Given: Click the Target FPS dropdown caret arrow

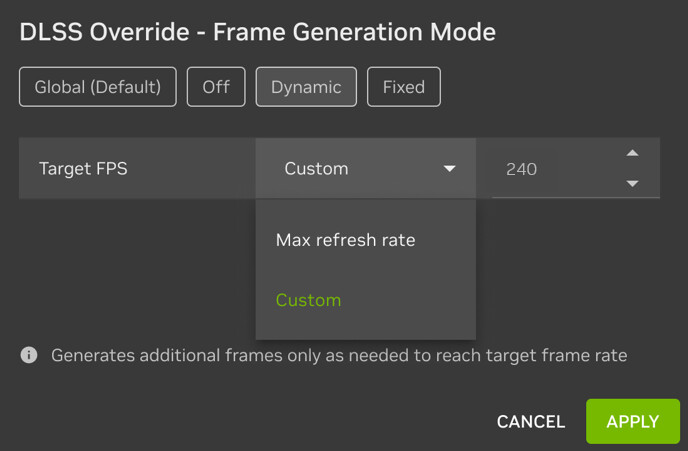Looking at the screenshot, I should pos(449,169).
